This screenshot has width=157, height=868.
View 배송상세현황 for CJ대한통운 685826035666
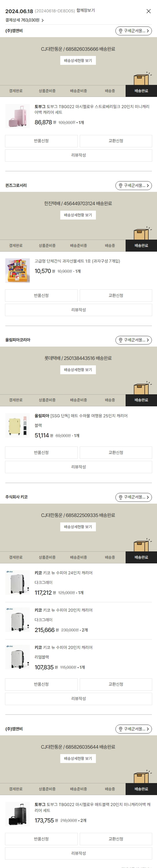click(x=78, y=60)
